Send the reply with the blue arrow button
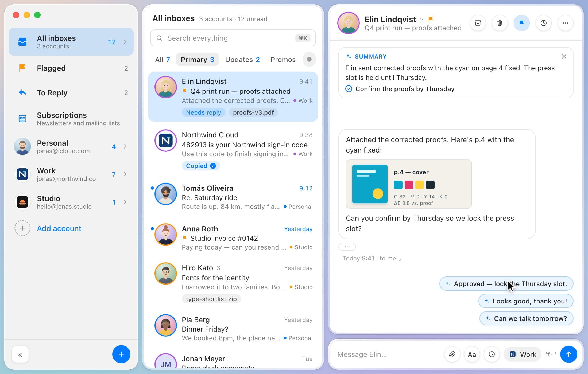The image size is (588, 374). pyautogui.click(x=568, y=354)
